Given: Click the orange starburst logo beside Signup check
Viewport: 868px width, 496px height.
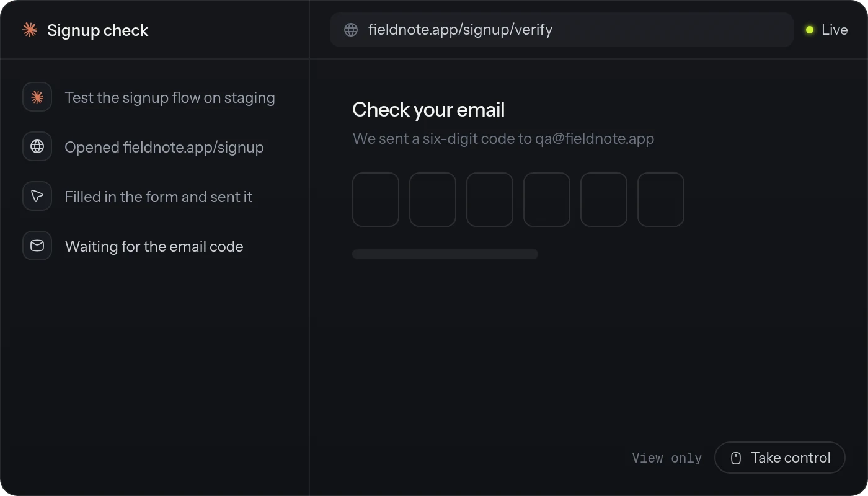Looking at the screenshot, I should coord(30,30).
